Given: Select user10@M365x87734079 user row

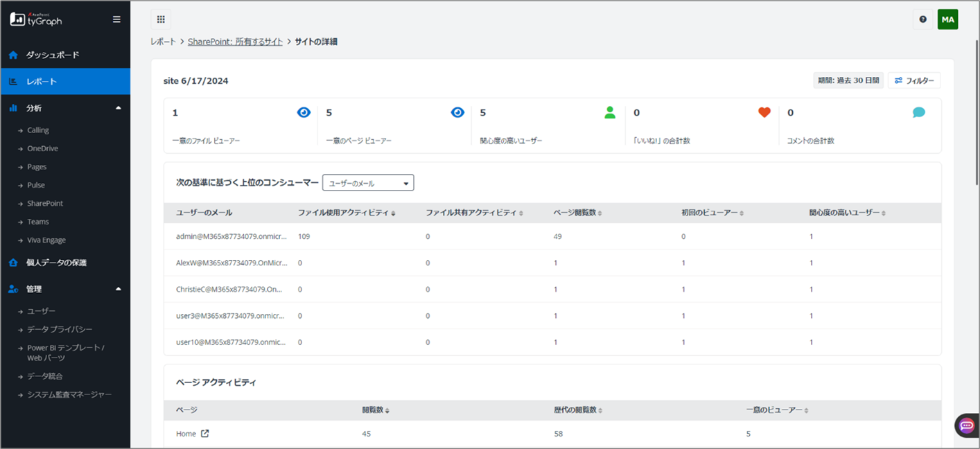Looking at the screenshot, I should [x=552, y=342].
